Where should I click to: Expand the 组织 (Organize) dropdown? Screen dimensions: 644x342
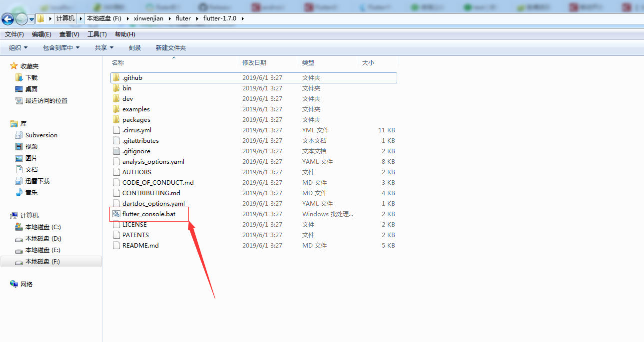coord(16,47)
